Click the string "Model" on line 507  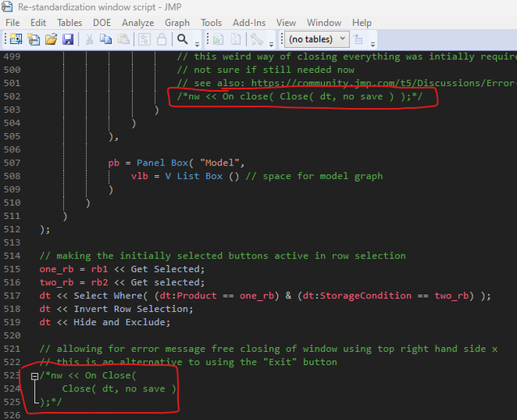pos(220,163)
